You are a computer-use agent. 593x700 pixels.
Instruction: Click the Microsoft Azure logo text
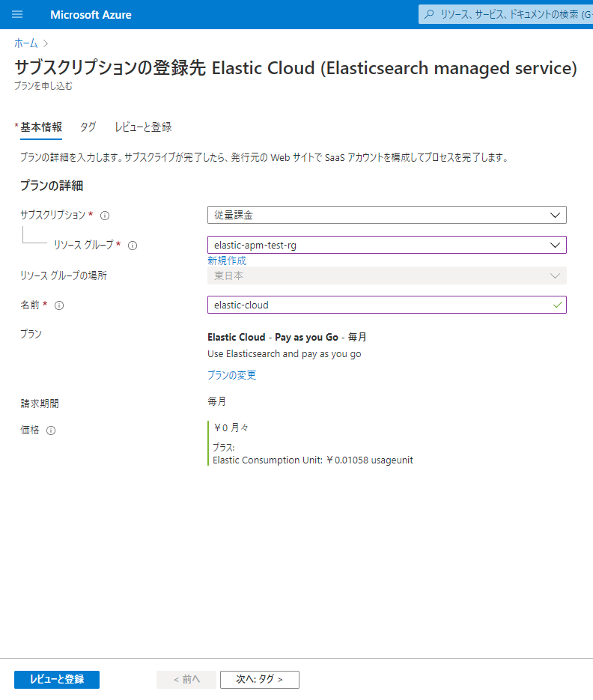click(x=91, y=15)
